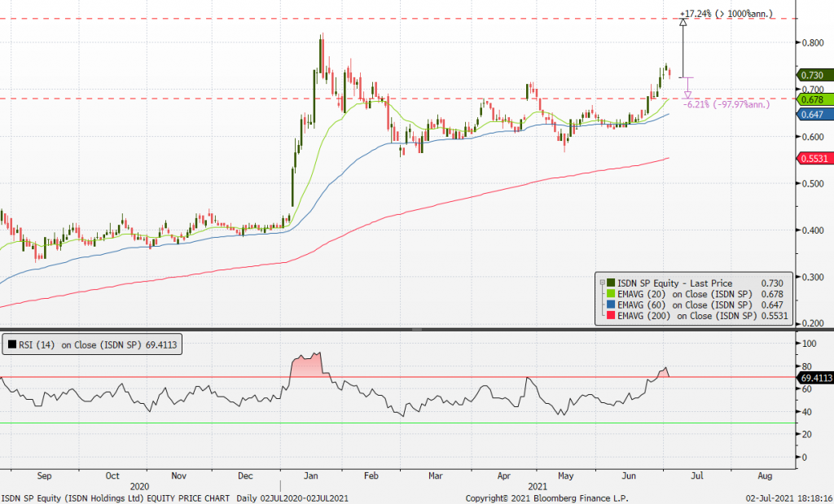Viewport: 834px width, 504px height.
Task: Click the Sep month label on time axis
Action: (x=44, y=476)
